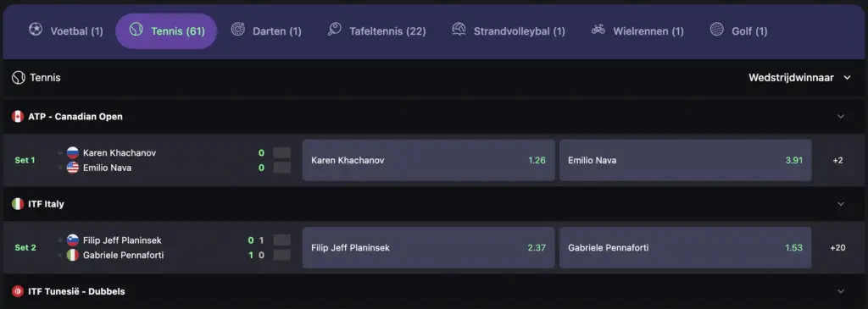Open +2 extra markets for Khachanov match
The height and width of the screenshot is (309, 868).
click(837, 160)
